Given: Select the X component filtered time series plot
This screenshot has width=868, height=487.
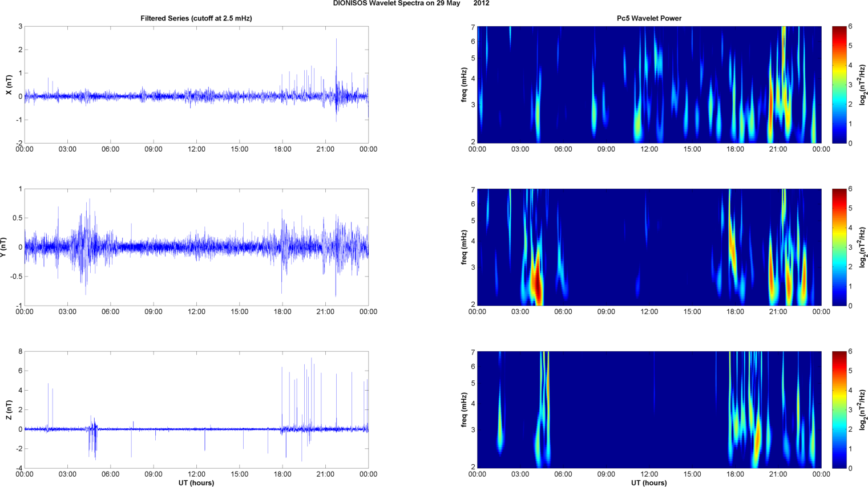Looking at the screenshot, I should point(196,85).
